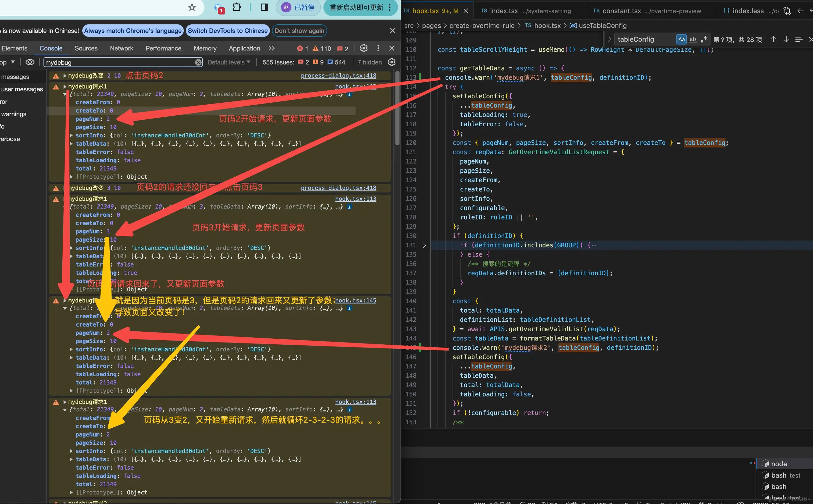The image size is (813, 504).
Task: Open console settings gear near hidden count
Action: (392, 62)
